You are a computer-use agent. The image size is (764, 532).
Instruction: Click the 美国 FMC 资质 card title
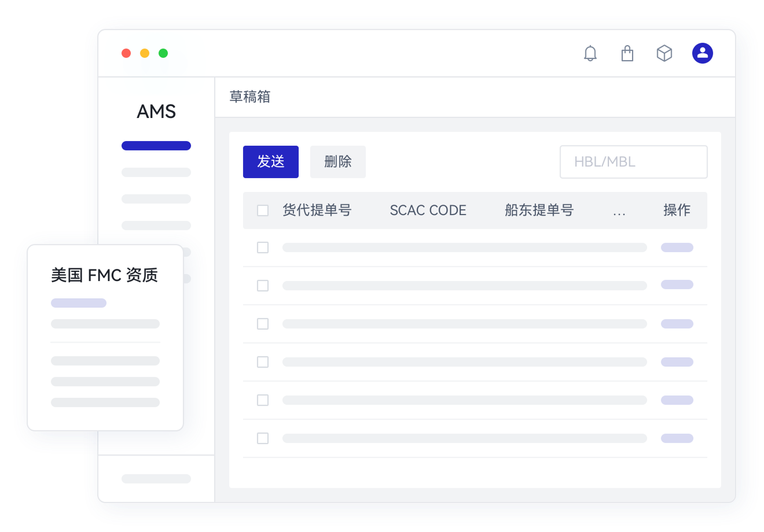pos(105,275)
